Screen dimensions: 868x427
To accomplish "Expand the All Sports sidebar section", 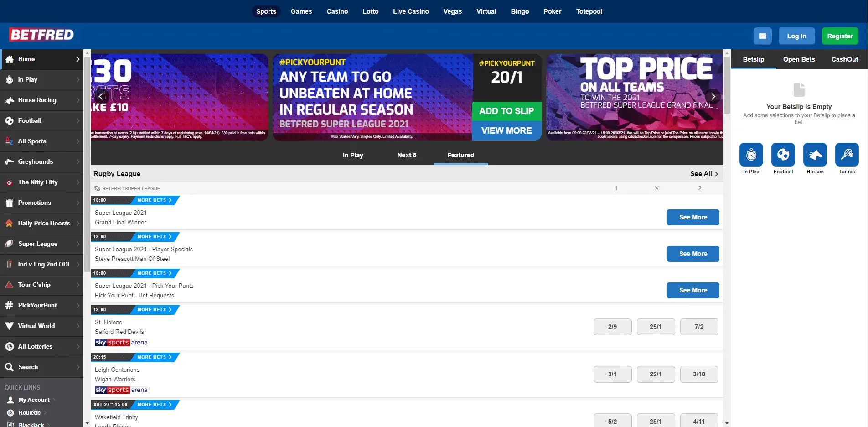I will coord(9,141).
